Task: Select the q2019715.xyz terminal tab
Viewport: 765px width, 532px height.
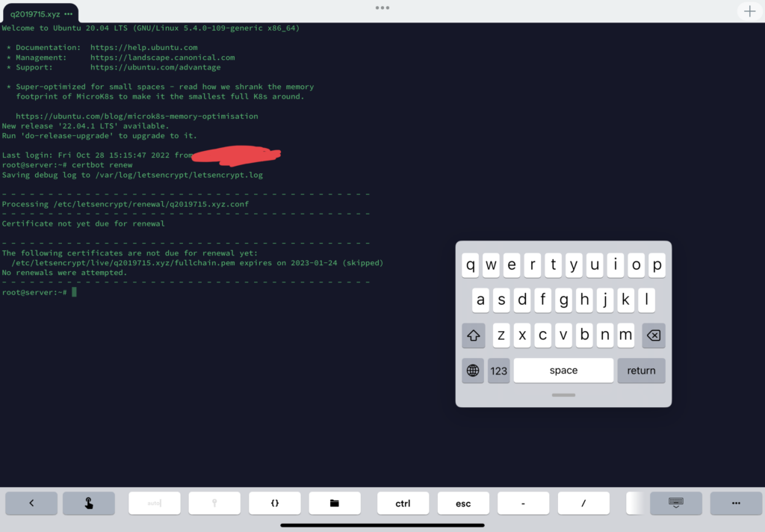Action: [x=34, y=14]
